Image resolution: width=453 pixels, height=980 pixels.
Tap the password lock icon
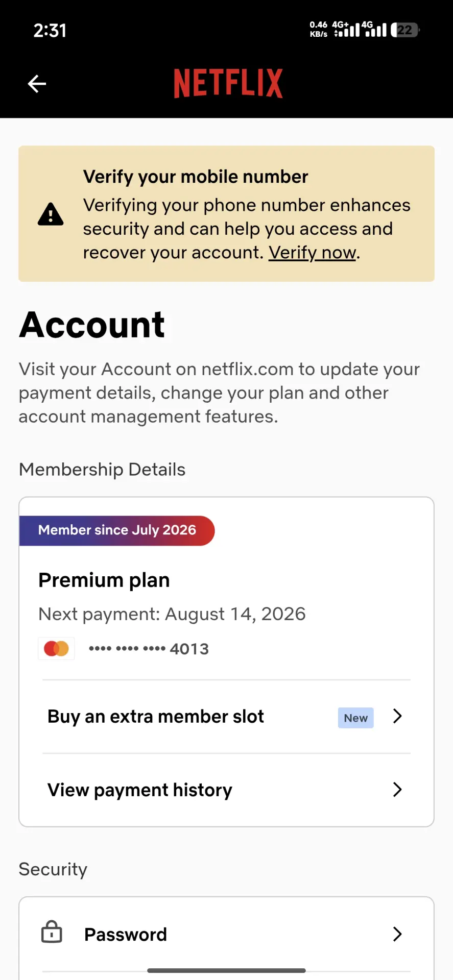pos(52,932)
